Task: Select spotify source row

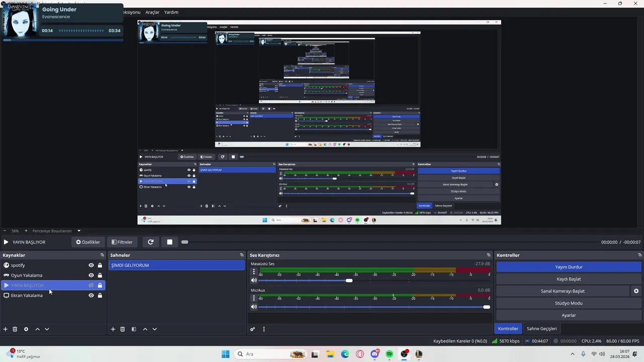Action: coord(52,265)
